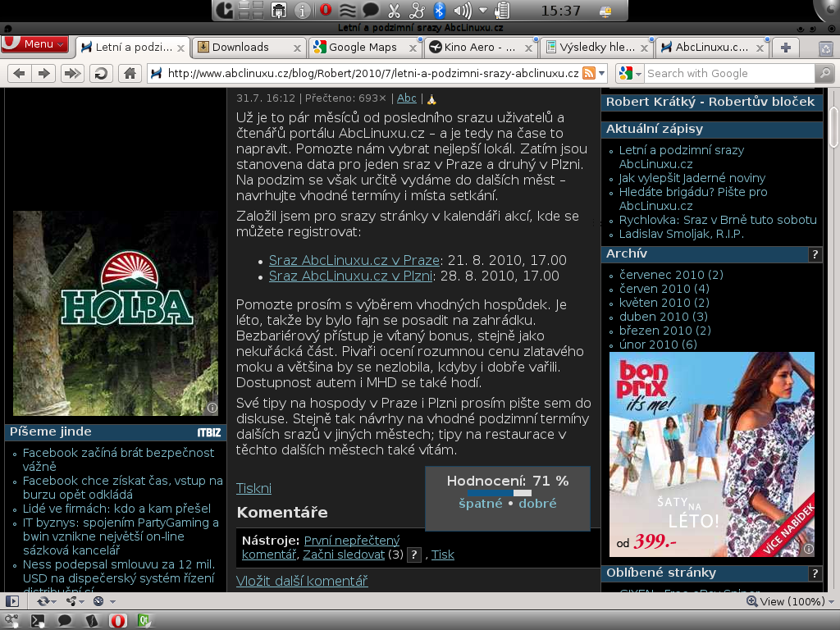
Task: Close the Google Maps tab
Action: pos(413,48)
